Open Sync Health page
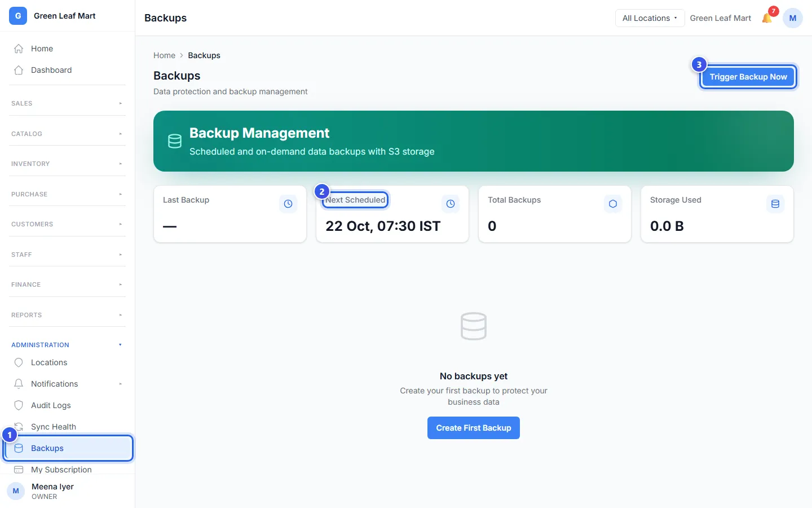The height and width of the screenshot is (508, 812). 67,427
